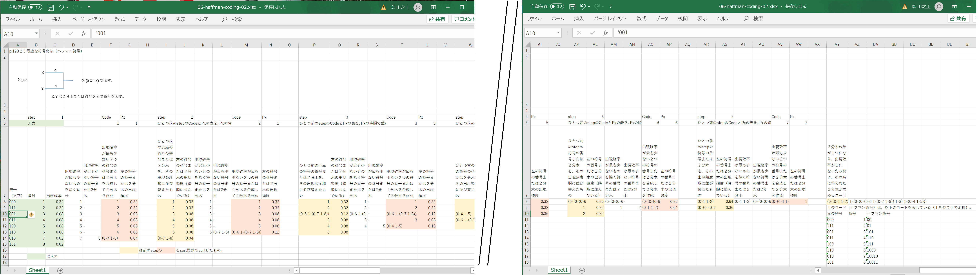980x275 pixels.
Task: Click the add new sheet plus icon in left window
Action: pyautogui.click(x=60, y=270)
